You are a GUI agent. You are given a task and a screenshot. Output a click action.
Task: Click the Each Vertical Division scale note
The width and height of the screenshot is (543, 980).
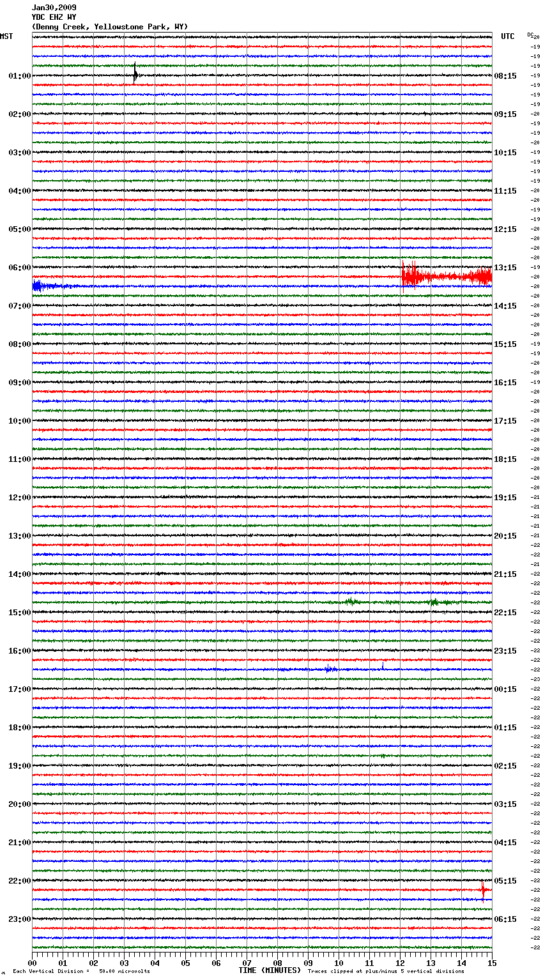[x=81, y=972]
